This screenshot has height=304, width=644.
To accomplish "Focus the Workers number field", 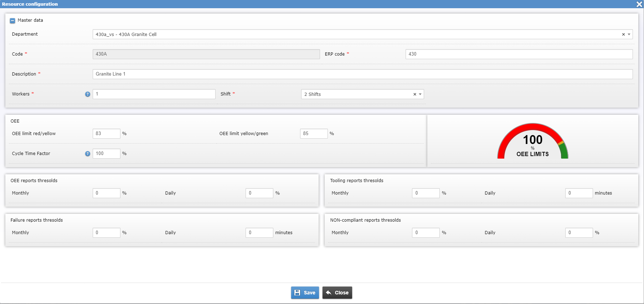I will click(154, 94).
